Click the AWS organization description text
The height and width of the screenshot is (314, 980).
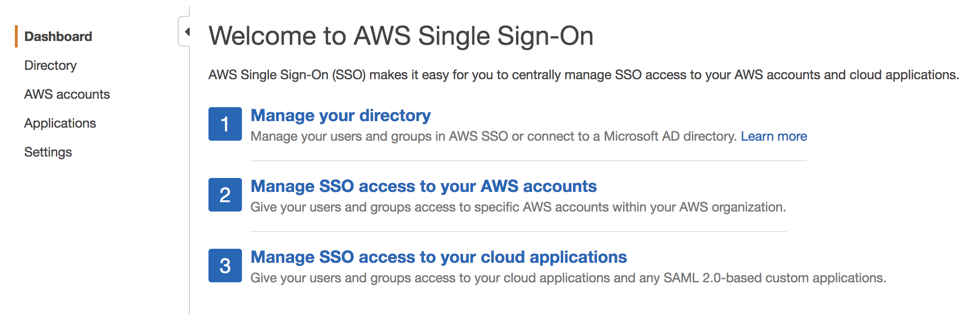pos(518,207)
